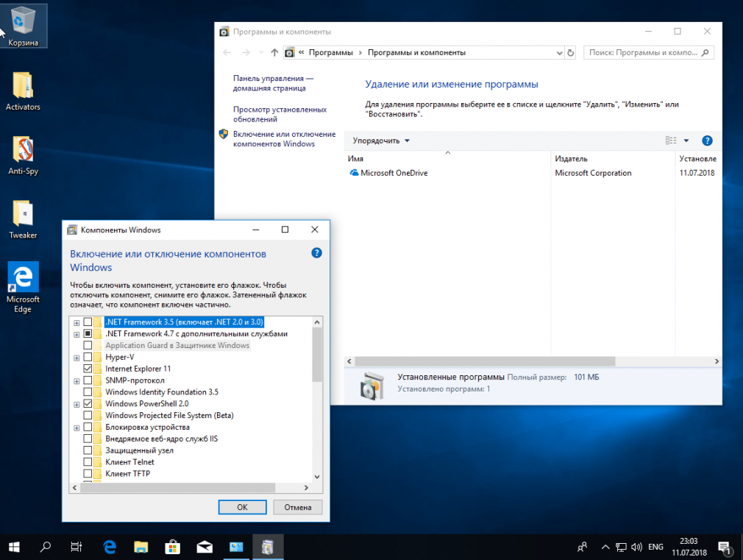This screenshot has width=743, height=560.
Task: Enable SNMP-протокол checkbox
Action: [x=88, y=380]
